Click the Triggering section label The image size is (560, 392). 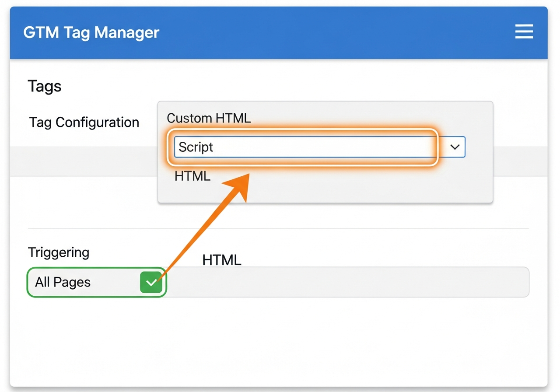59,252
